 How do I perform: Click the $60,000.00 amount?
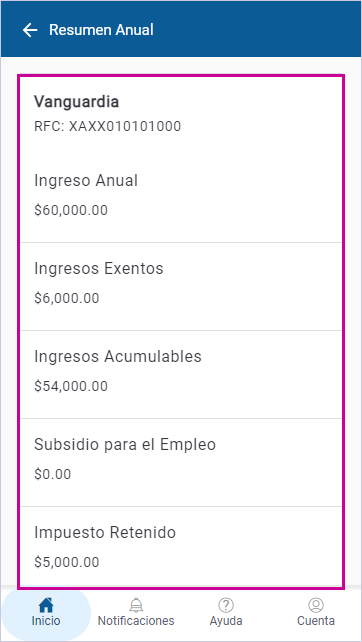(x=71, y=210)
